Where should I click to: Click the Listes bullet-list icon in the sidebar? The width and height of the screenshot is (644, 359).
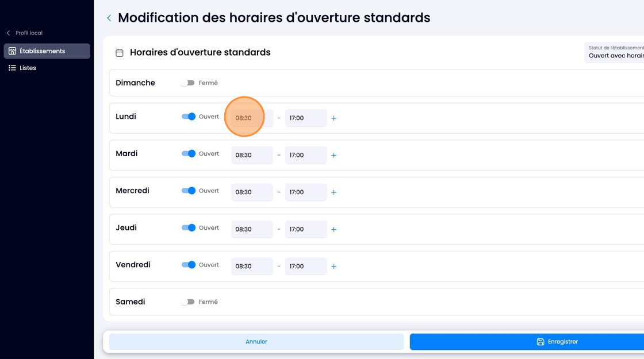coord(12,68)
